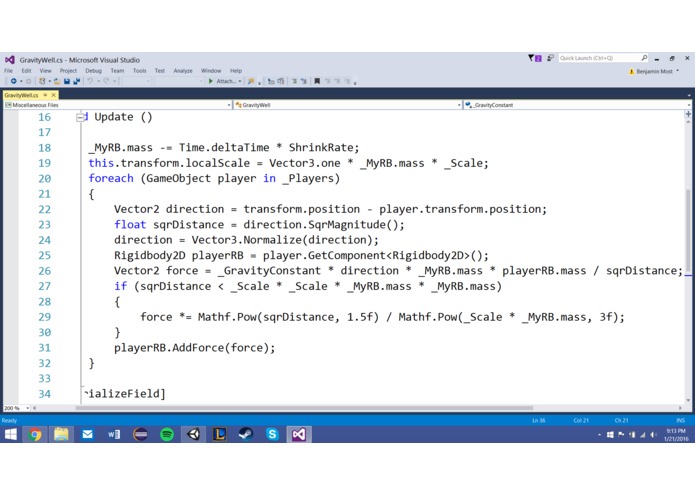The height and width of the screenshot is (494, 695).
Task: Open the Tools menu
Action: (x=139, y=70)
